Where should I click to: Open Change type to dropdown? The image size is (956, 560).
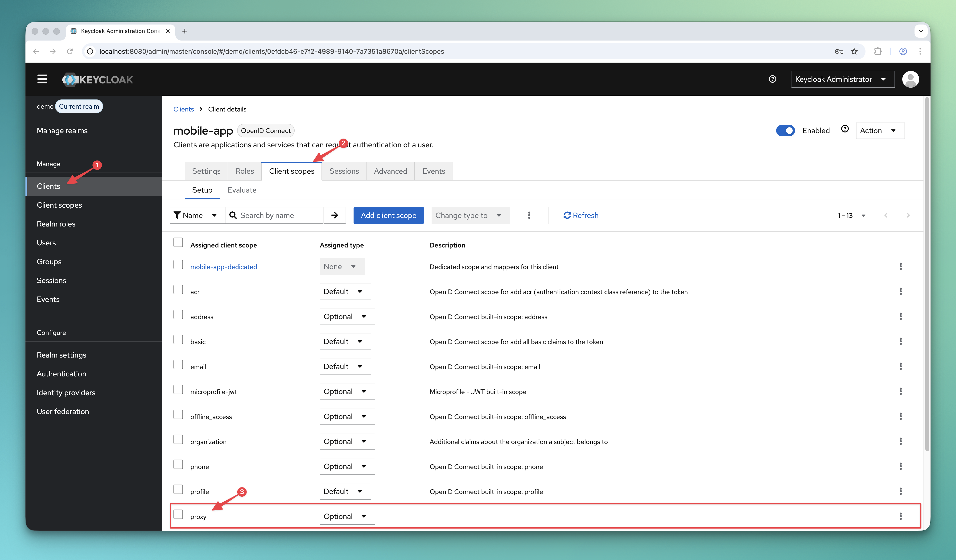(470, 215)
